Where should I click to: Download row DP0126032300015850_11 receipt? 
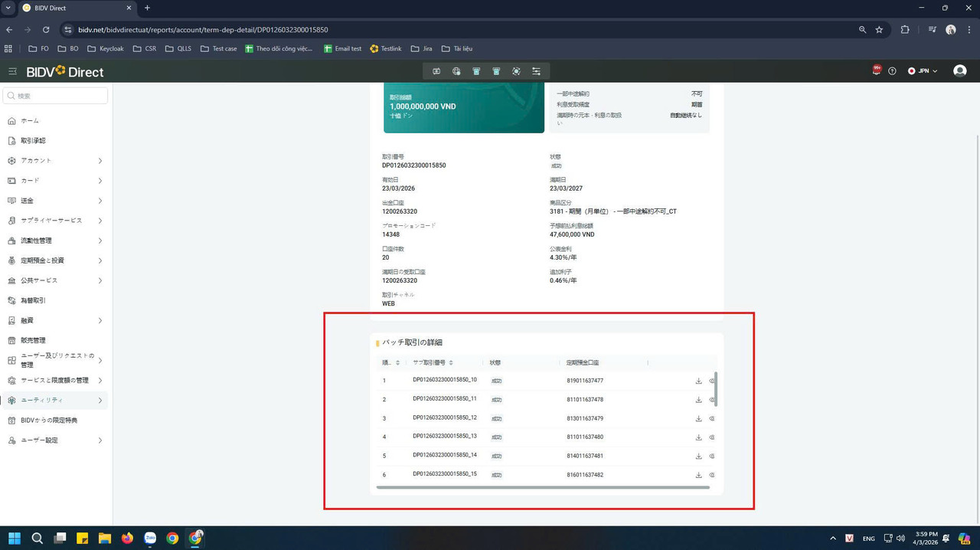click(698, 400)
